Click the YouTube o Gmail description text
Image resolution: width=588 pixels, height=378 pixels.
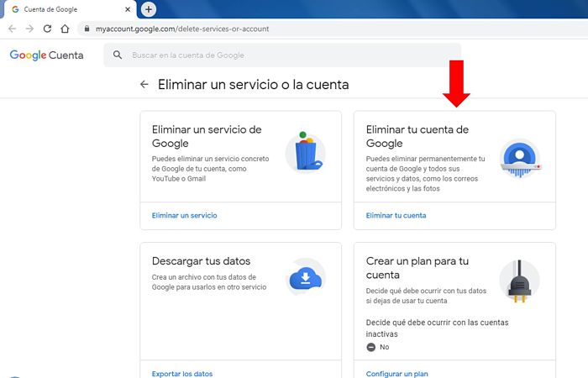click(x=210, y=169)
